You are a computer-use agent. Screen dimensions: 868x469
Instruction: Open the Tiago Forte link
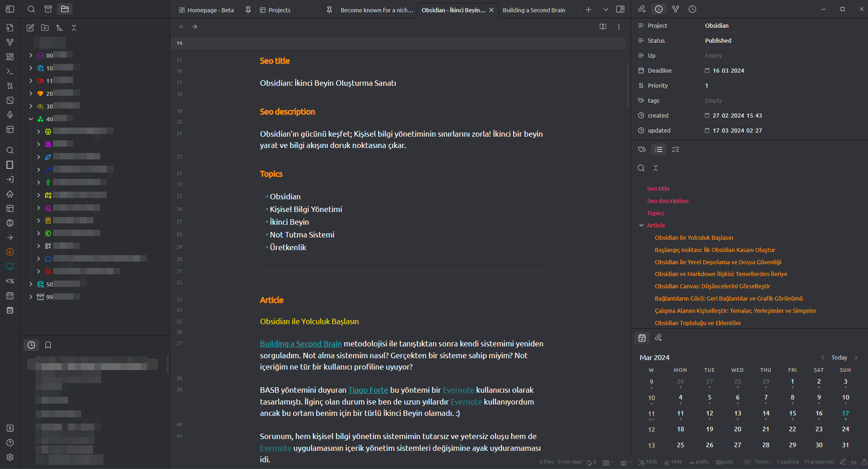(368, 390)
